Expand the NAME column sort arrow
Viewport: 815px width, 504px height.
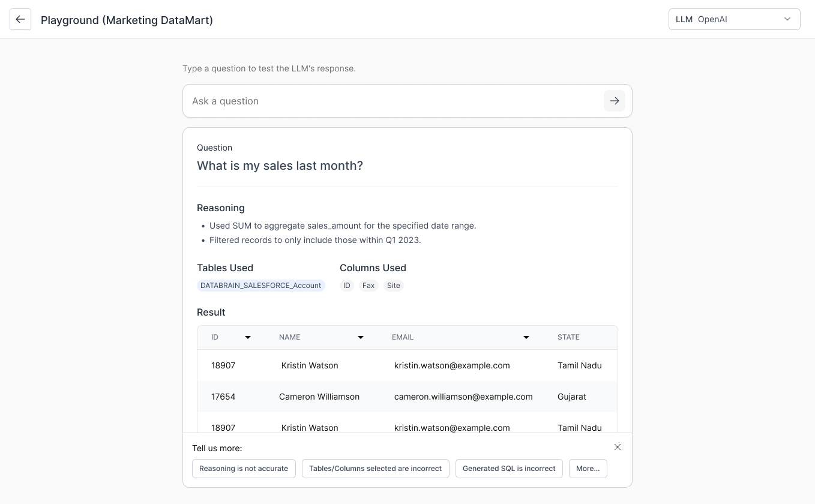click(x=361, y=337)
